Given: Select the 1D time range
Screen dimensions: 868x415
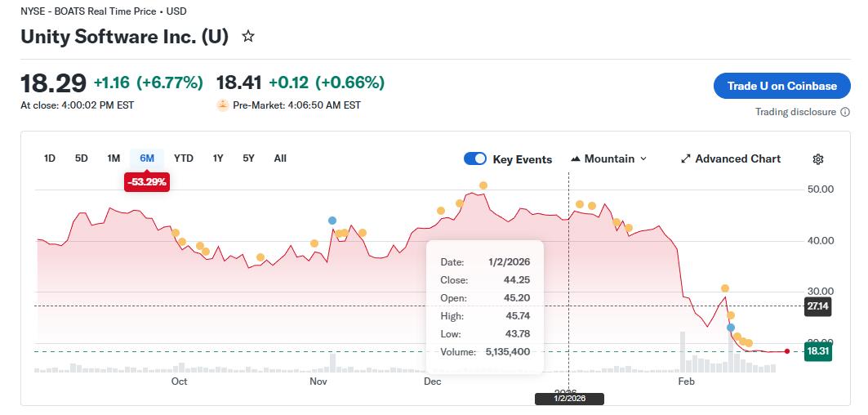Looking at the screenshot, I should coord(50,158).
